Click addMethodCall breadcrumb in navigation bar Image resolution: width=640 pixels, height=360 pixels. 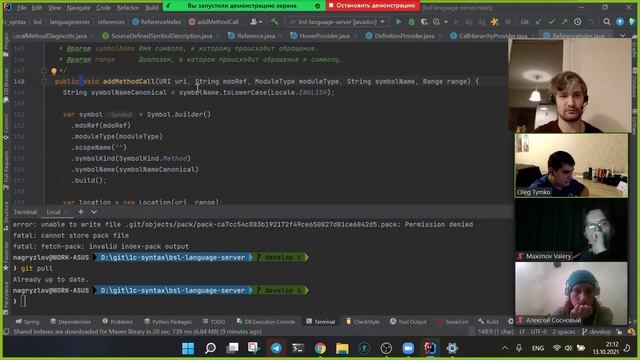pyautogui.click(x=214, y=22)
